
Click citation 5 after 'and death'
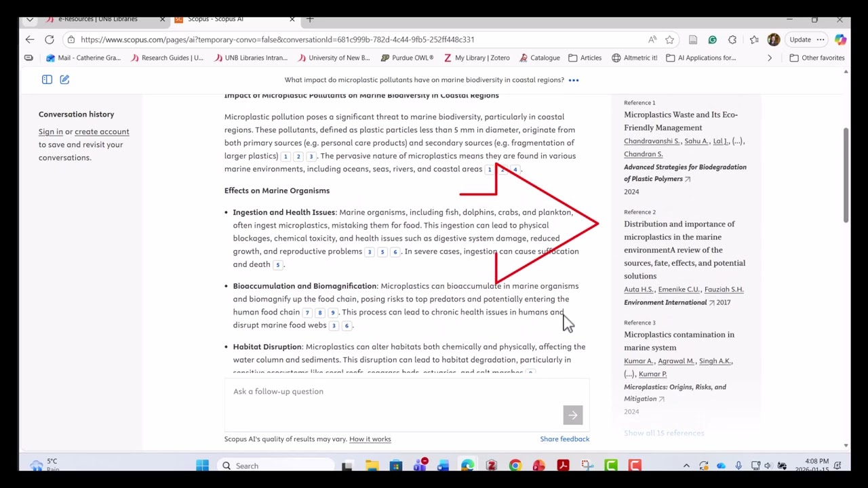click(x=277, y=265)
